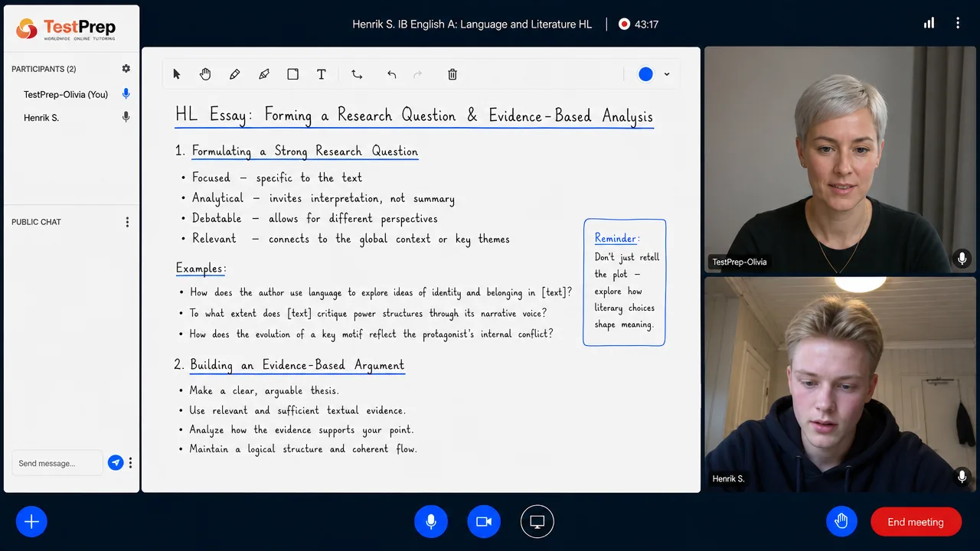Viewport: 980px width, 551px height.
Task: End the meeting
Action: coord(916,522)
